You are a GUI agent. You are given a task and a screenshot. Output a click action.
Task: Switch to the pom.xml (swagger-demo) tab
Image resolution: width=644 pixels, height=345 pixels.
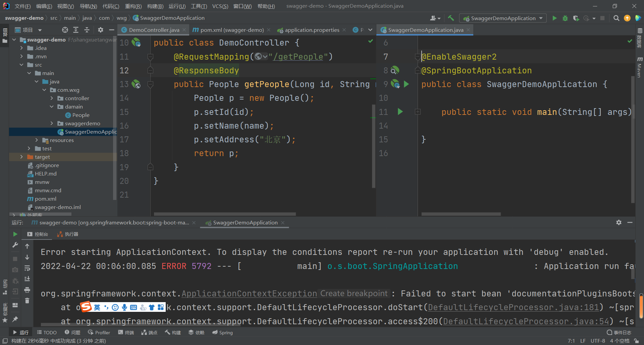click(232, 30)
